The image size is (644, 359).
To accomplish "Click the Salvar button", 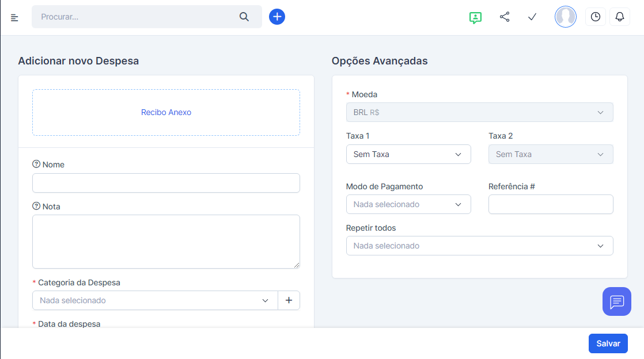I will [x=608, y=343].
